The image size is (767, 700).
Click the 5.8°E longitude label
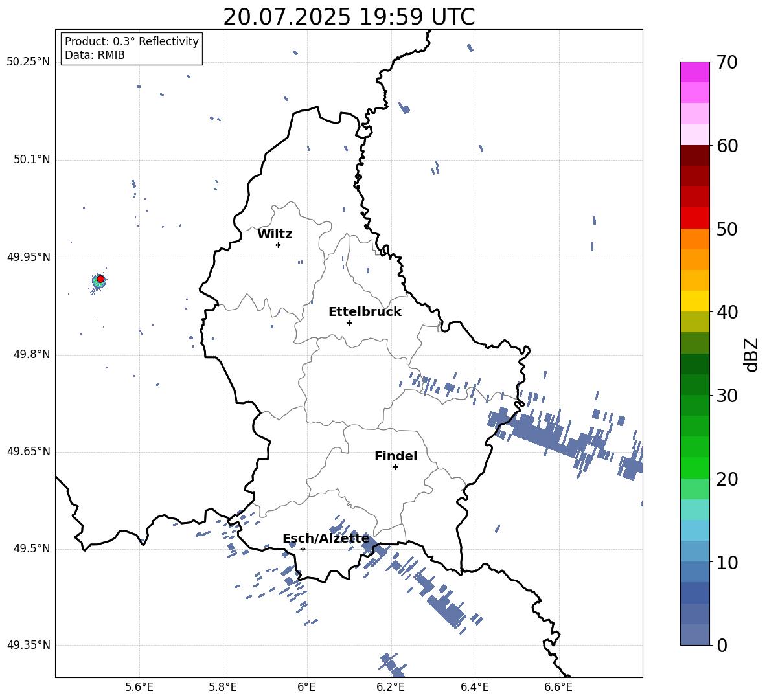(223, 687)
